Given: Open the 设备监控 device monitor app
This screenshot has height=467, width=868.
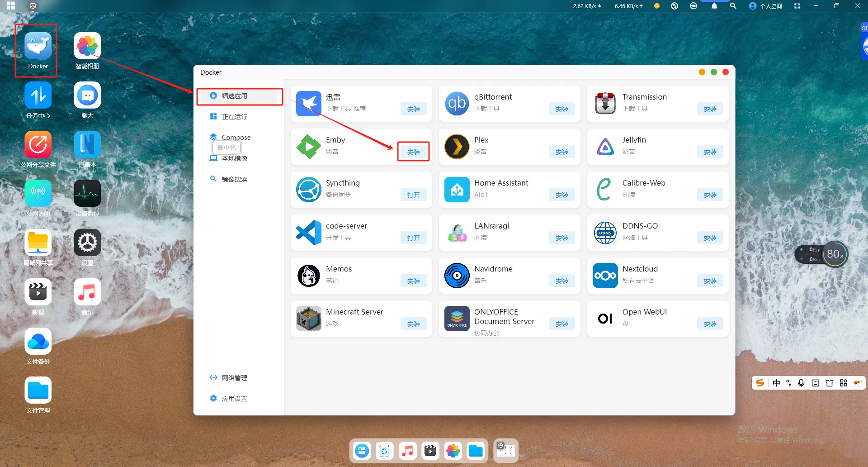Looking at the screenshot, I should [x=87, y=194].
